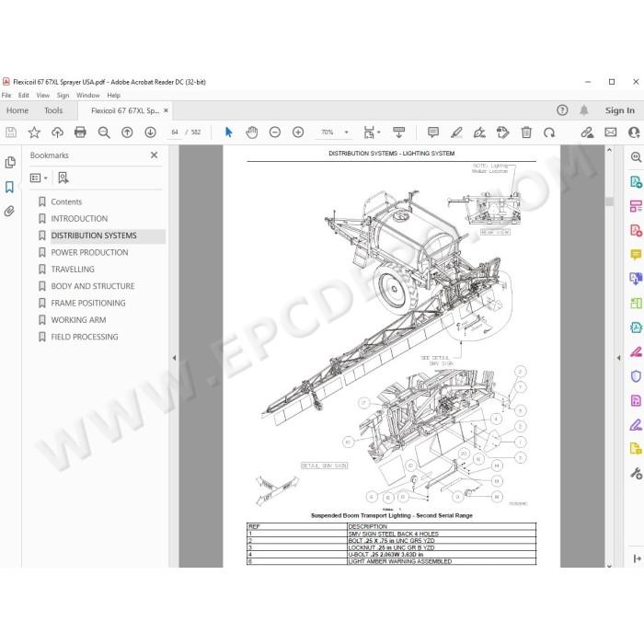Go to BODY AND STRUCTURE bookmark
Image resolution: width=644 pixels, height=644 pixels.
pos(93,286)
